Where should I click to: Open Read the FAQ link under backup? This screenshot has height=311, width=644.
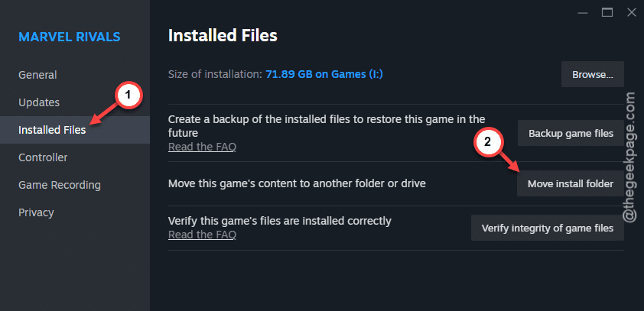(202, 147)
